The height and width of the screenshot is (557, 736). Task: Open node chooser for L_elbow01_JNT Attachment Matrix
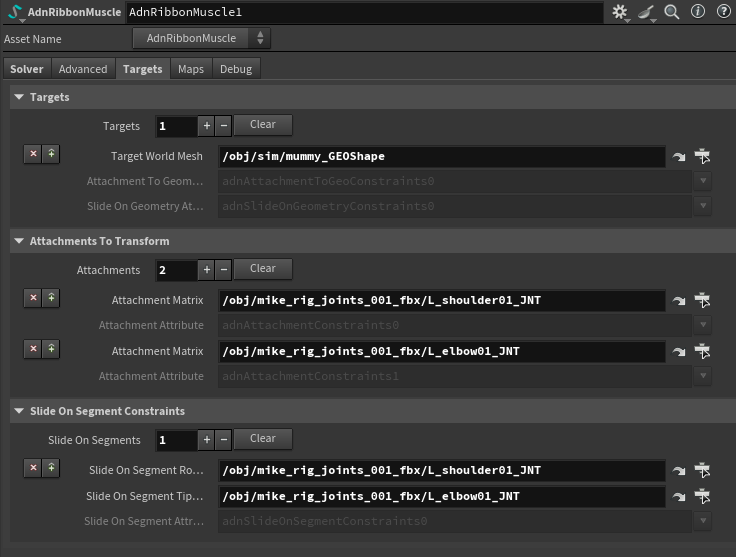point(702,351)
